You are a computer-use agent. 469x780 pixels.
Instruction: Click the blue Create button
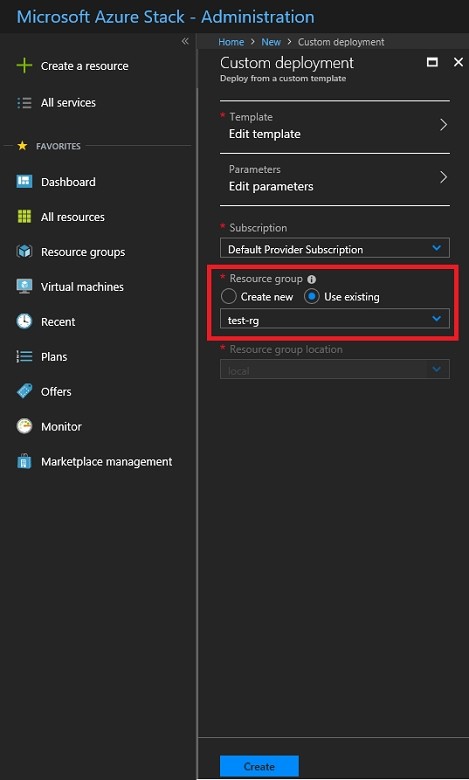[x=259, y=766]
